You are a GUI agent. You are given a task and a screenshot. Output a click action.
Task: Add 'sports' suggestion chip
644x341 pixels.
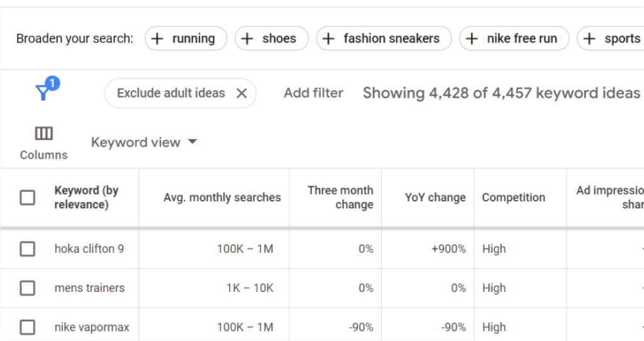[612, 38]
